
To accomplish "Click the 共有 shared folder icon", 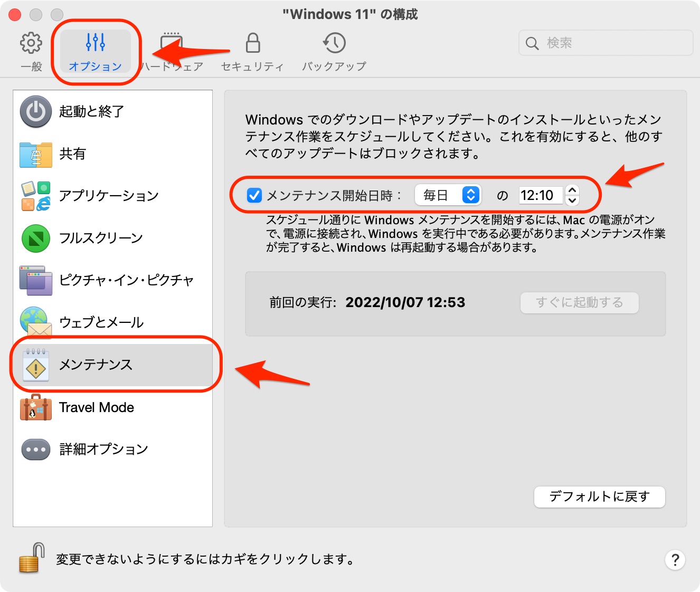I will (36, 154).
